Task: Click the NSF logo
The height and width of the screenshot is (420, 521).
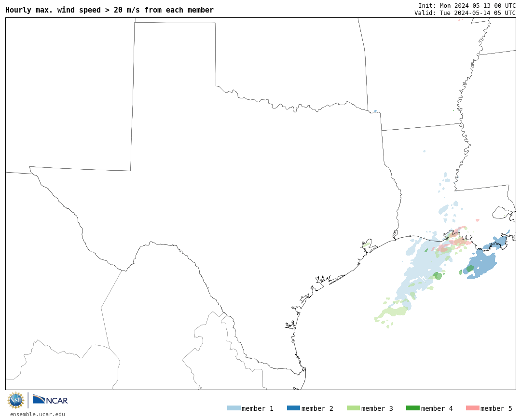Action: [x=16, y=400]
